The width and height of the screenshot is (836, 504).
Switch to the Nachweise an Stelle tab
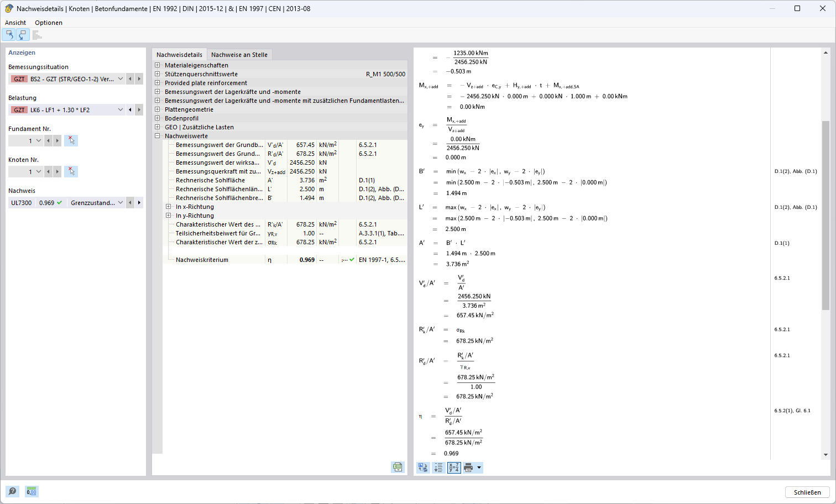pos(238,54)
